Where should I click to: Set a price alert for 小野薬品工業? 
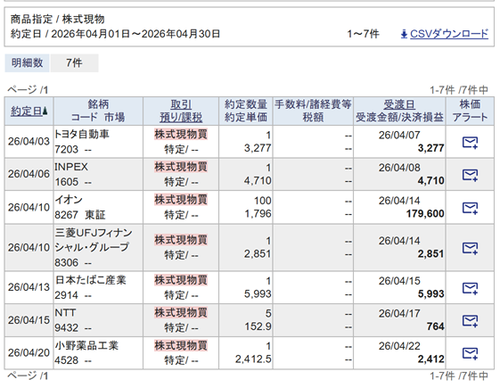(470, 353)
